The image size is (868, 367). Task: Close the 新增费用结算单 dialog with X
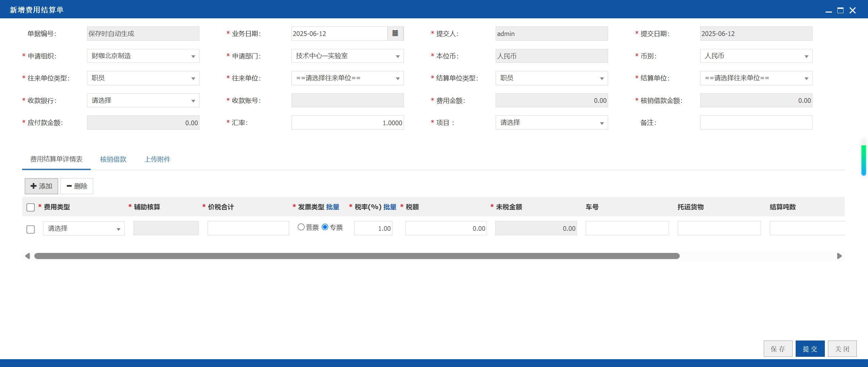pos(853,11)
